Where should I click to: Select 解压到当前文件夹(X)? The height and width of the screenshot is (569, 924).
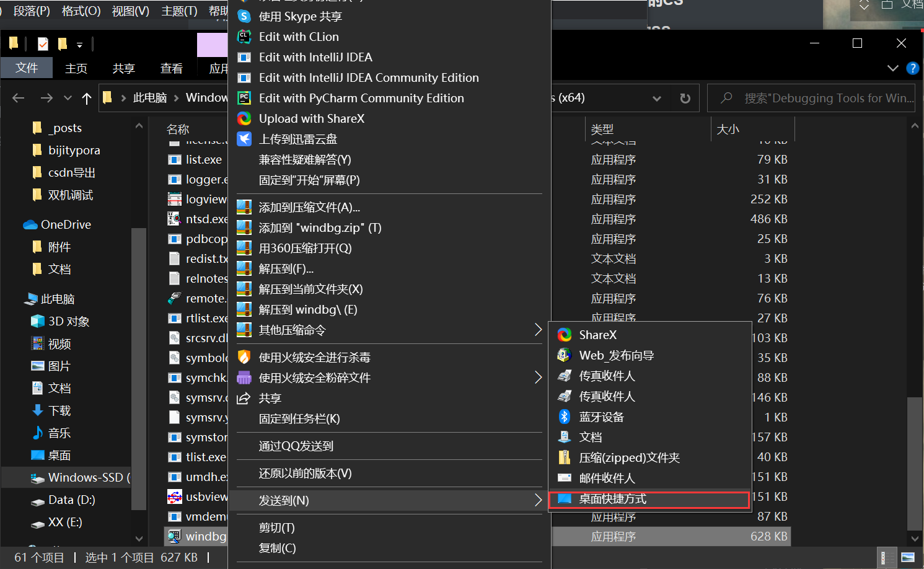tap(389, 289)
